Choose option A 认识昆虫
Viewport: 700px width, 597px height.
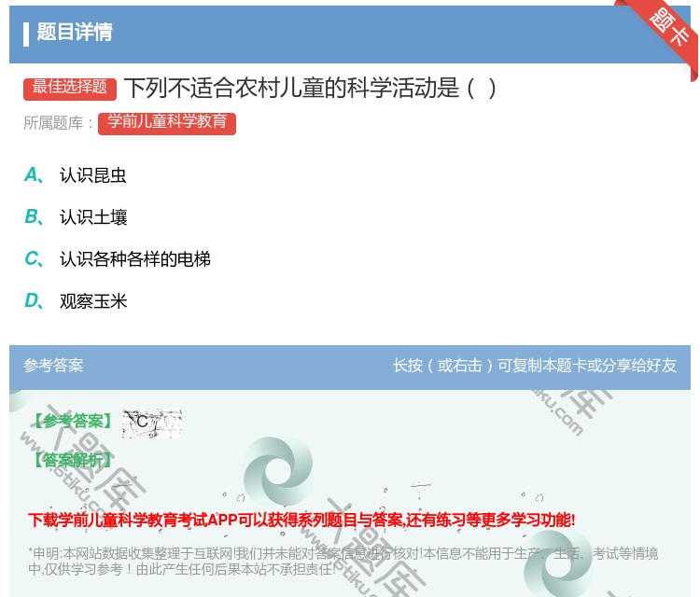pos(75,175)
